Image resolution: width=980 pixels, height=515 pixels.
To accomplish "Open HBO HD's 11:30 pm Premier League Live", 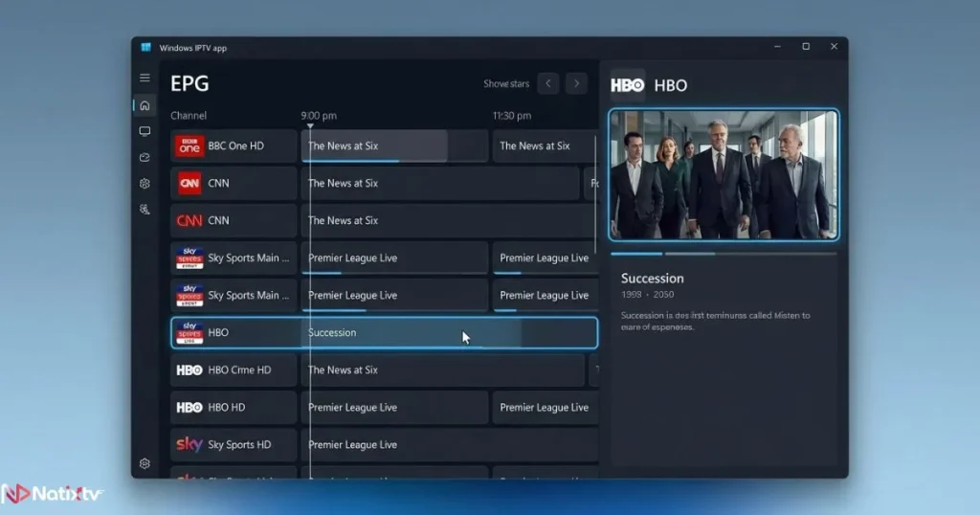I will [545, 408].
